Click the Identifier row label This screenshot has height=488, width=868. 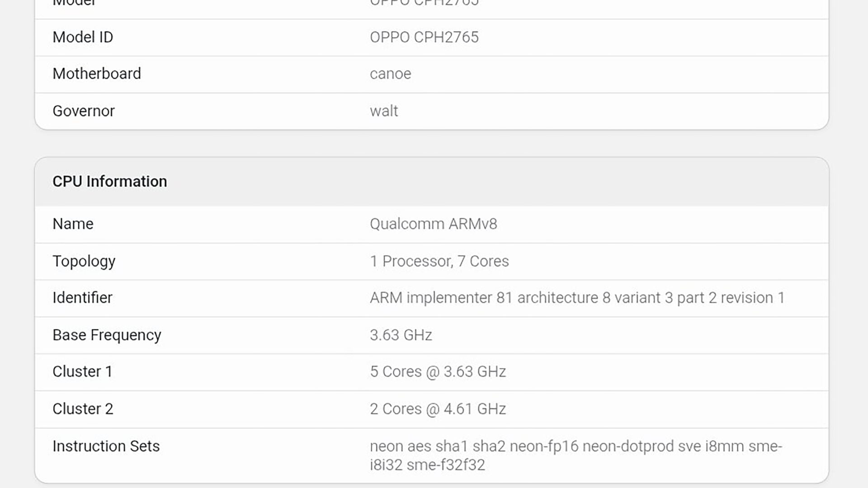tap(82, 298)
